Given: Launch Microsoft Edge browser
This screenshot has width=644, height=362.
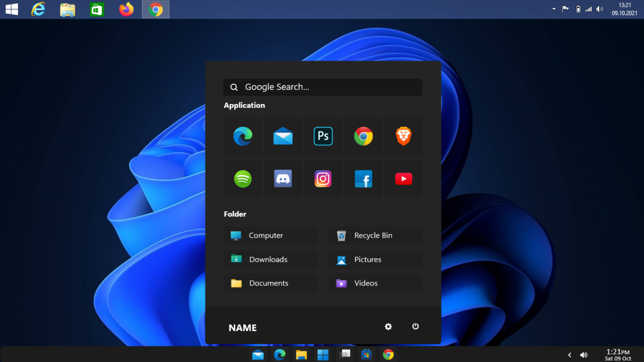Looking at the screenshot, I should click(243, 136).
